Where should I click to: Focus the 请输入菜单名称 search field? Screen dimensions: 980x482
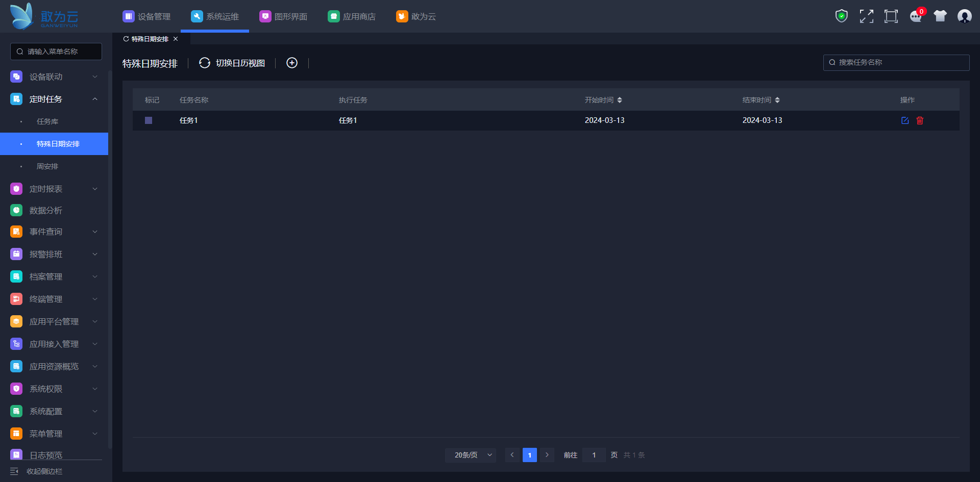[56, 52]
